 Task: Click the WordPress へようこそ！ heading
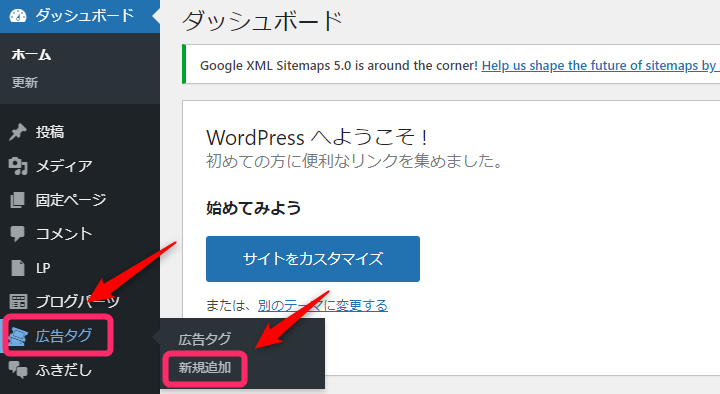[x=317, y=137]
